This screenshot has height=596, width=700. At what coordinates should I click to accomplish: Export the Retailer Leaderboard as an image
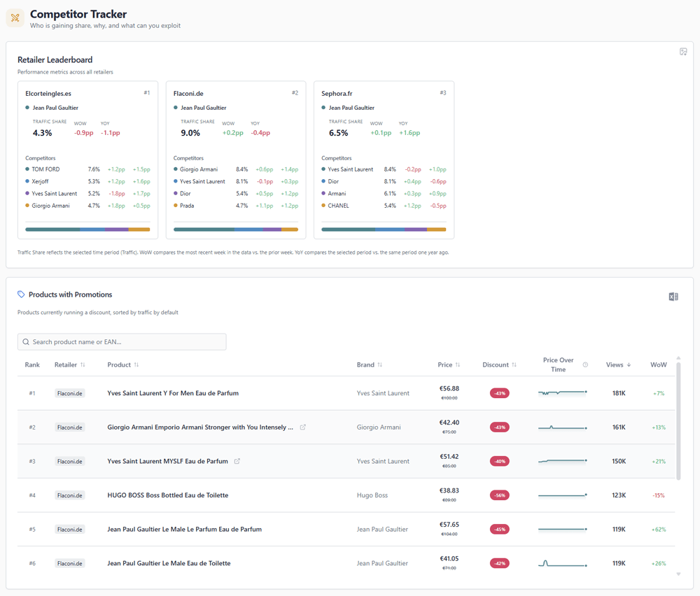(683, 52)
